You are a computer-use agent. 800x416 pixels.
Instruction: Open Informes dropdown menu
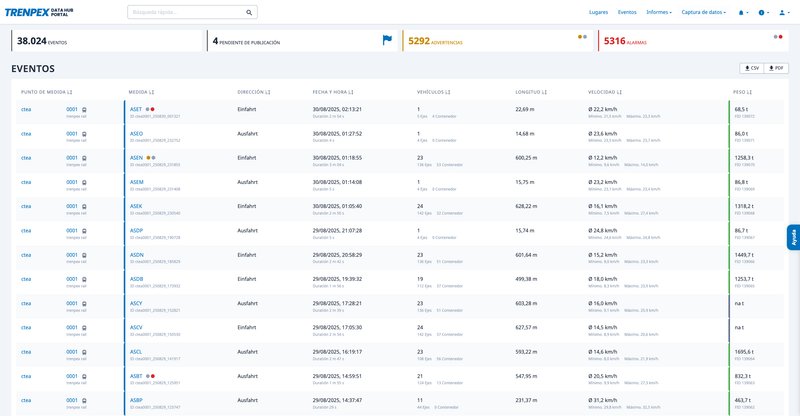(x=659, y=12)
